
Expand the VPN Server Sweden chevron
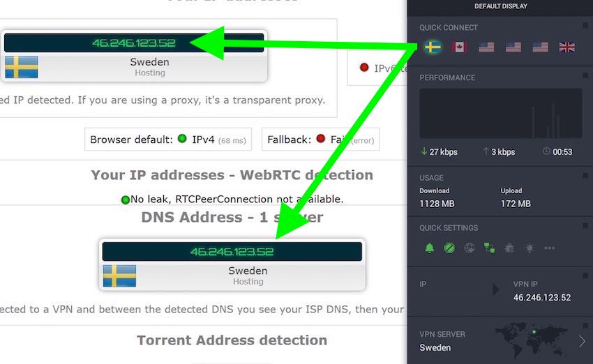coord(582,341)
